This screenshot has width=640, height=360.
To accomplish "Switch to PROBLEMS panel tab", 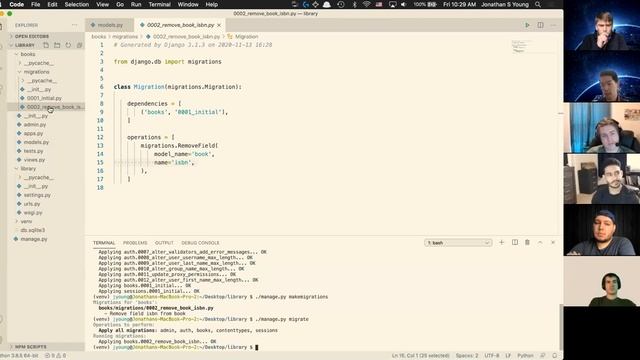I will 135,243.
